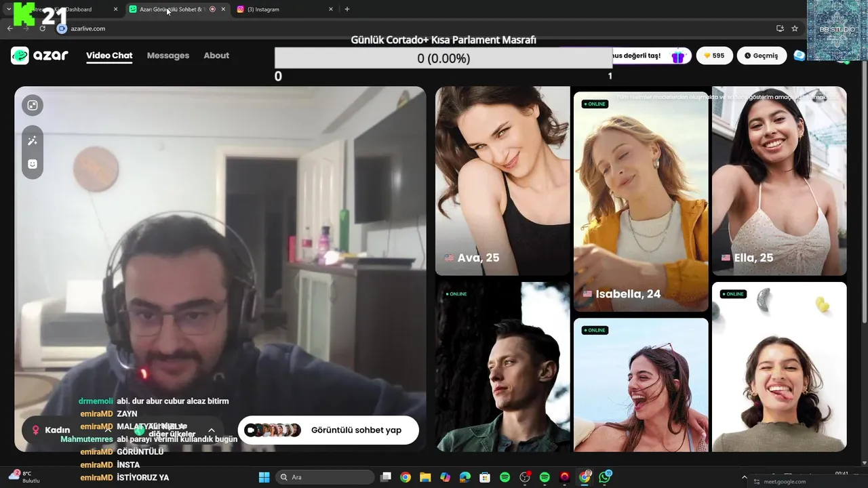The image size is (868, 488).
Task: Click the taskbar Ara search box
Action: (x=325, y=477)
